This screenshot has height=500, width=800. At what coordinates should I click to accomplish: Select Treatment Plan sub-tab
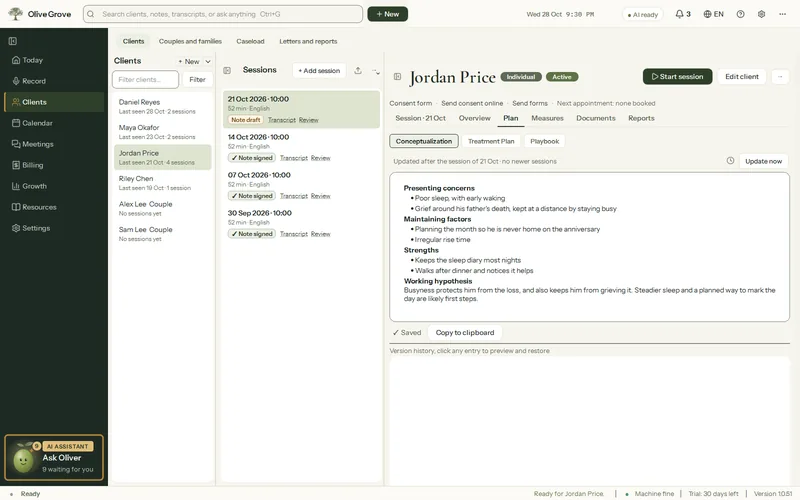tap(491, 141)
